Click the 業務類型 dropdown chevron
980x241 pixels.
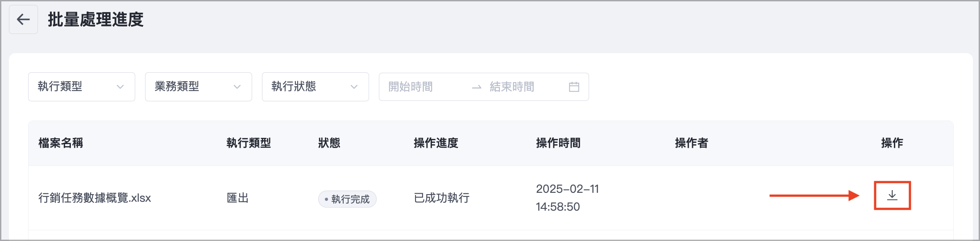237,87
